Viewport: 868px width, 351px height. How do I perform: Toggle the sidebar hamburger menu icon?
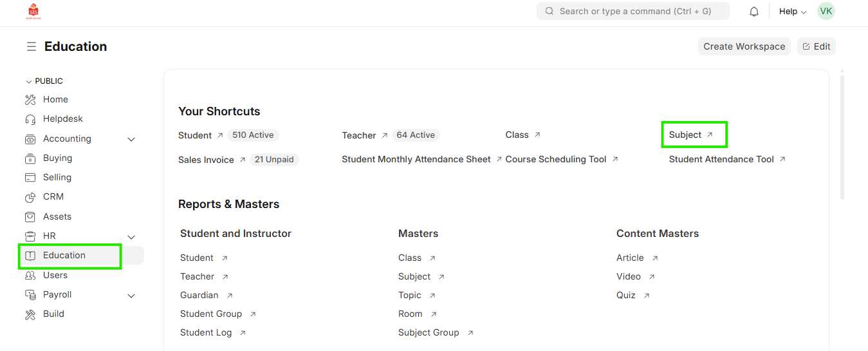coord(31,47)
